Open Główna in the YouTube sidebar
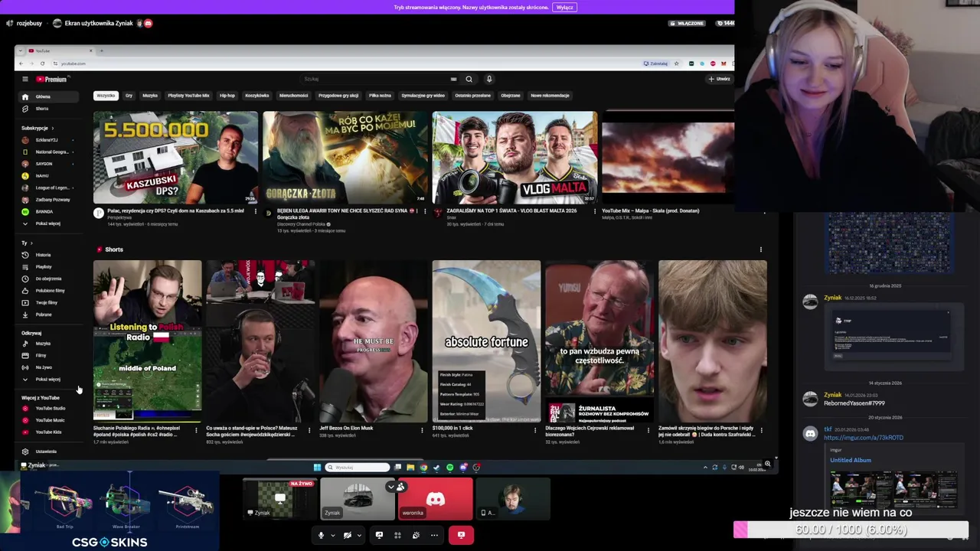Screen dimensions: 980x551 [49, 96]
